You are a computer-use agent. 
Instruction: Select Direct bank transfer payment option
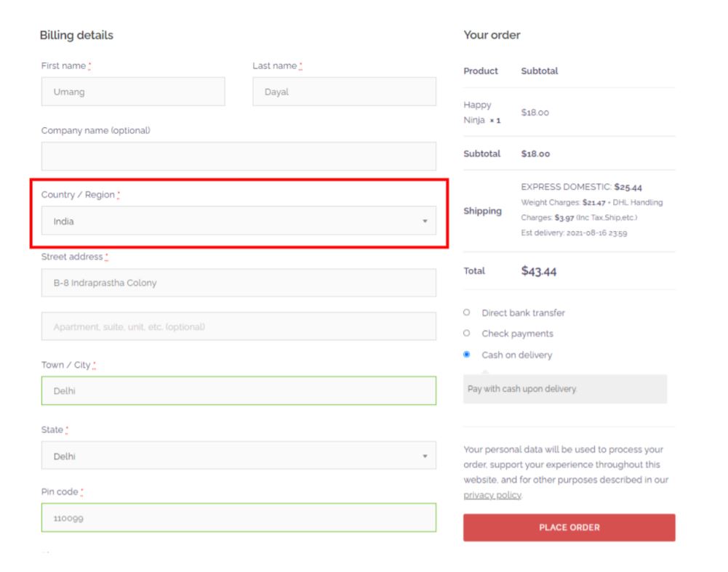tap(467, 313)
